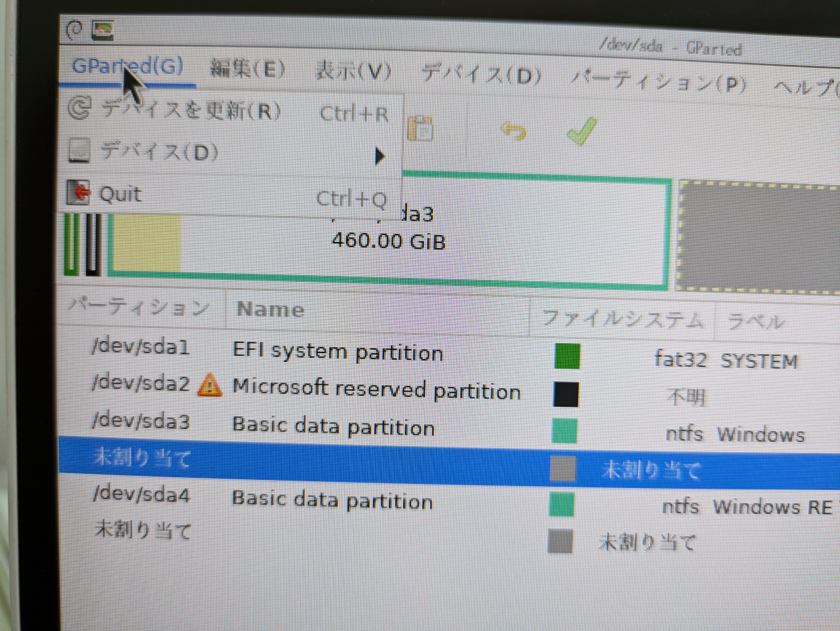
Task: Click the Debian swirl icon in the title bar
Action: tap(75, 29)
